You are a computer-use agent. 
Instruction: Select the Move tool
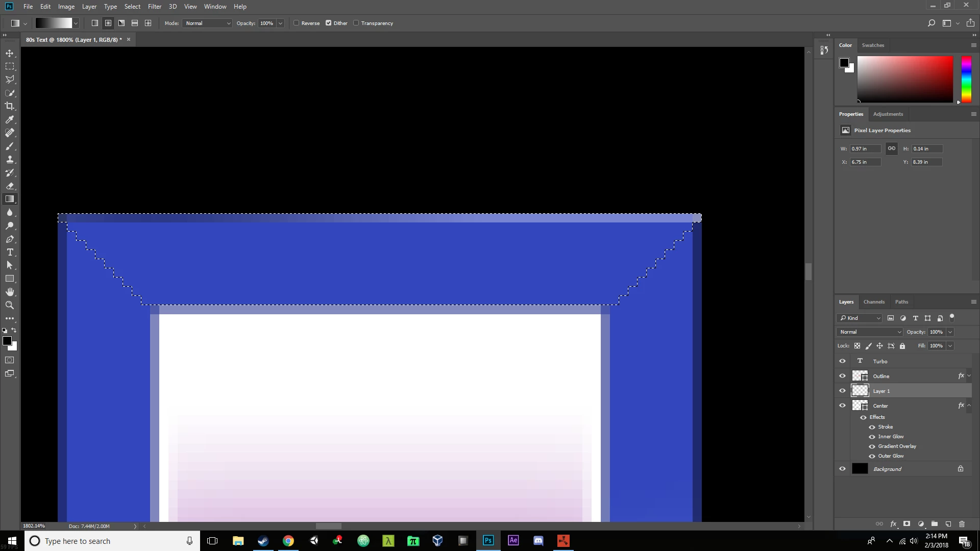10,53
